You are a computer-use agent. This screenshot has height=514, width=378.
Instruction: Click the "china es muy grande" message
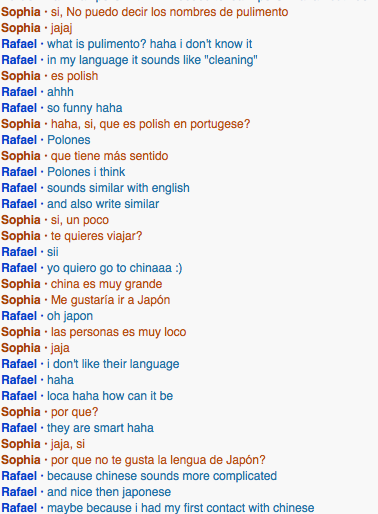(x=106, y=284)
